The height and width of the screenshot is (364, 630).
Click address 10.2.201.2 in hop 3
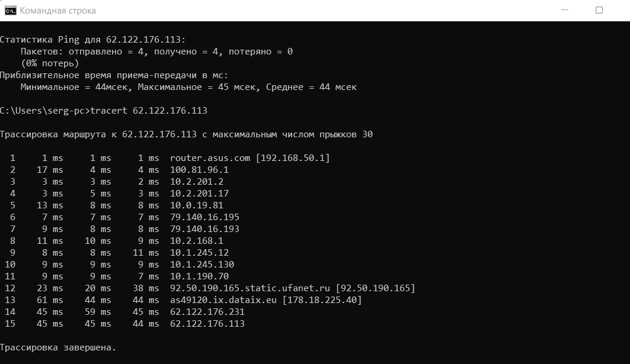pyautogui.click(x=196, y=182)
